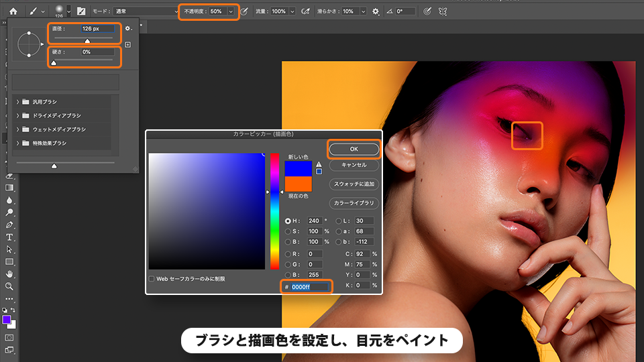
Task: Open the flow 100% dropdown arrow
Action: [292, 11]
